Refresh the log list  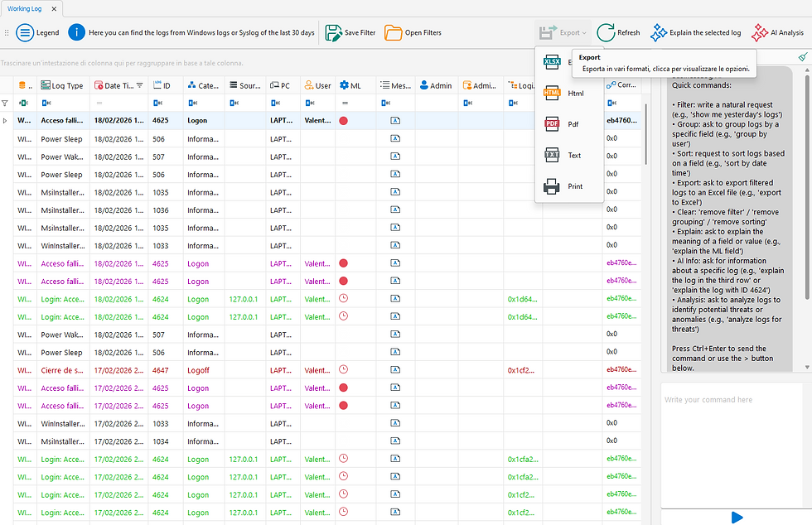pos(618,32)
